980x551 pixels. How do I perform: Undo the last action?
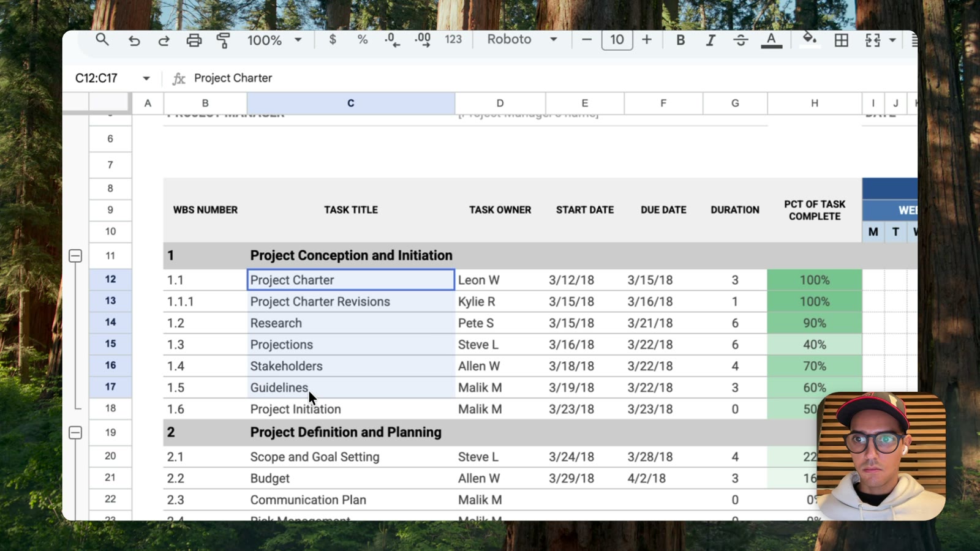(x=134, y=40)
